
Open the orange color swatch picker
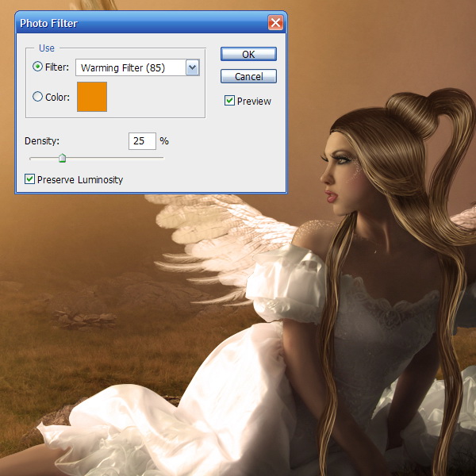pyautogui.click(x=92, y=97)
